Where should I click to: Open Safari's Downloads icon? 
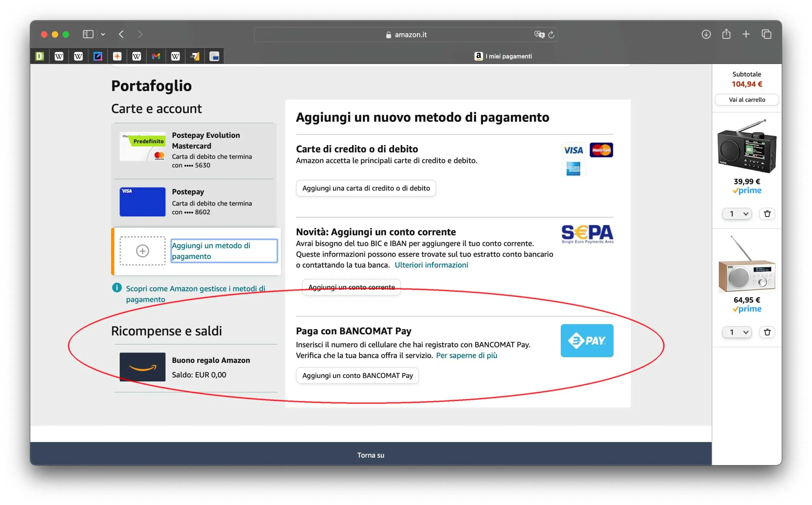click(x=706, y=34)
